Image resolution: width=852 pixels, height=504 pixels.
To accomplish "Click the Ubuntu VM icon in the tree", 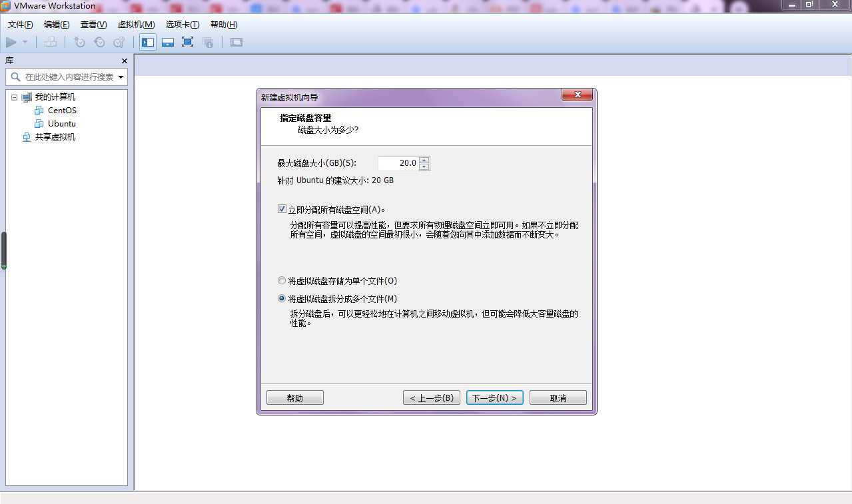I will [x=39, y=124].
